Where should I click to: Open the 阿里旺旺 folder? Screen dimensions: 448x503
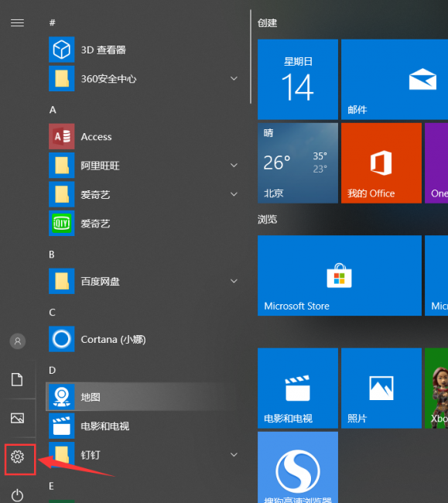[x=143, y=166]
